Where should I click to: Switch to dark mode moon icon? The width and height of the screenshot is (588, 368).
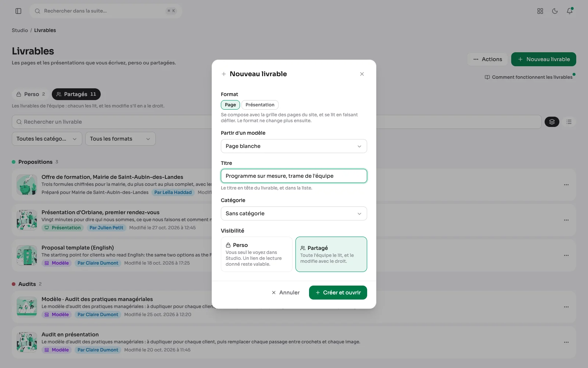(x=555, y=11)
